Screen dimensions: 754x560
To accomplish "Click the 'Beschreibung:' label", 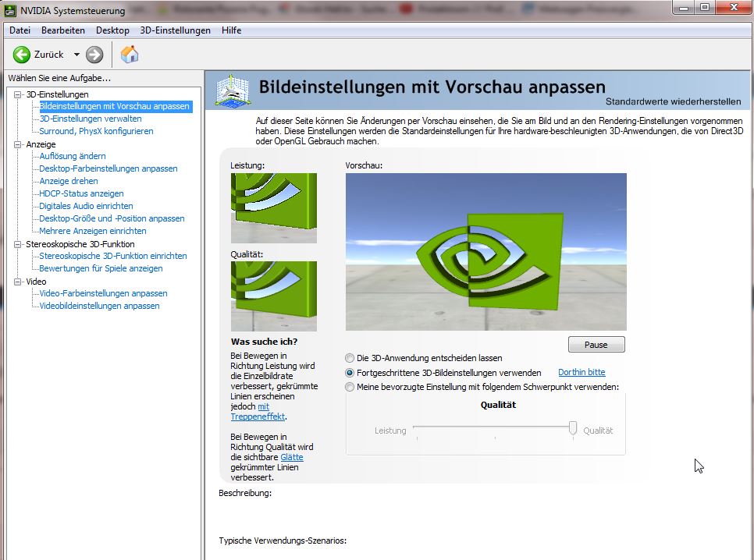I will (245, 493).
